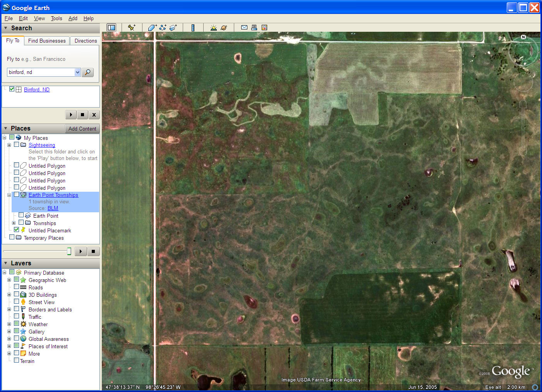Enable the Traffic layer checkbox

[16, 316]
